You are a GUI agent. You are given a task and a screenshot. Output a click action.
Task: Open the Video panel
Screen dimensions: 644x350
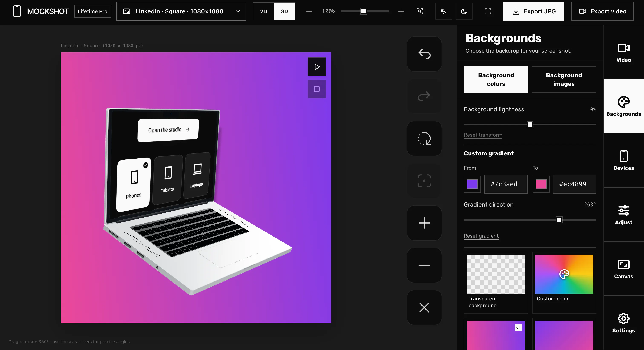coord(624,52)
